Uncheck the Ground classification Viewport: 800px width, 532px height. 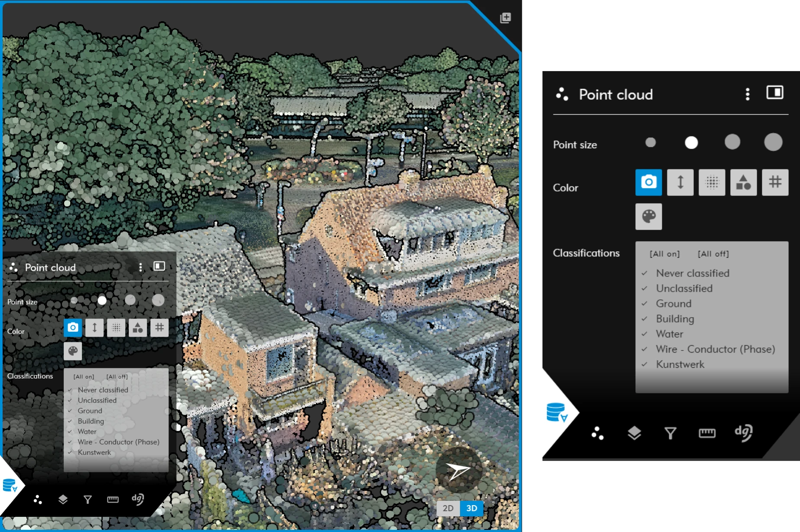tap(644, 304)
